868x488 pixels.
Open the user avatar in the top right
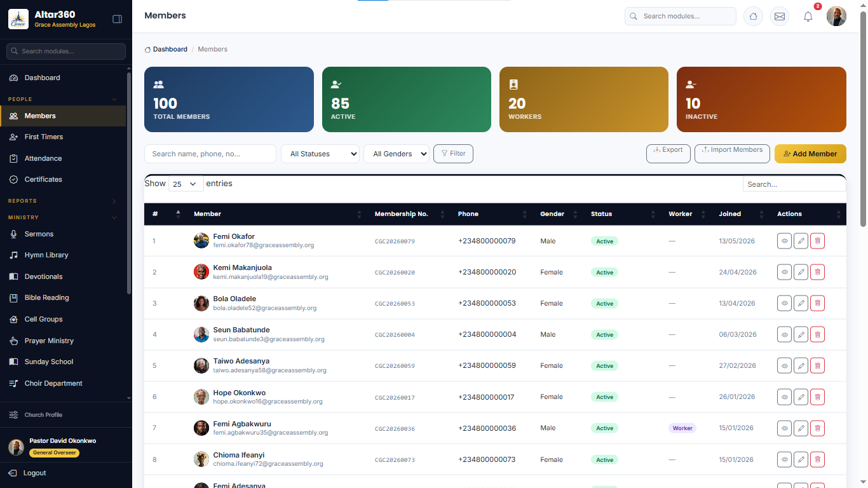(836, 17)
